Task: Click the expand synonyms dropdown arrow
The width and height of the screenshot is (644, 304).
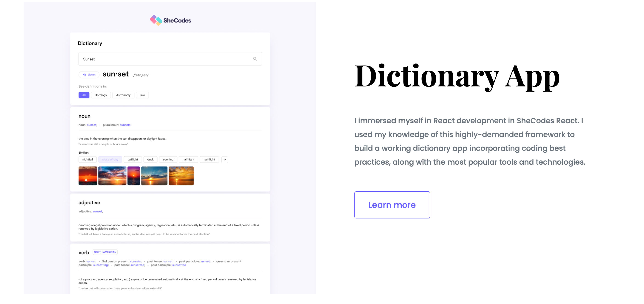Action: (224, 159)
